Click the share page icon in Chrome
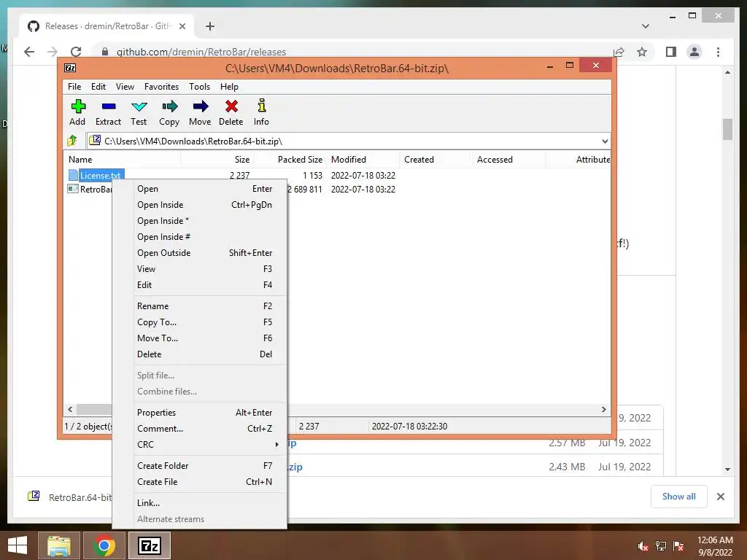 [x=619, y=52]
